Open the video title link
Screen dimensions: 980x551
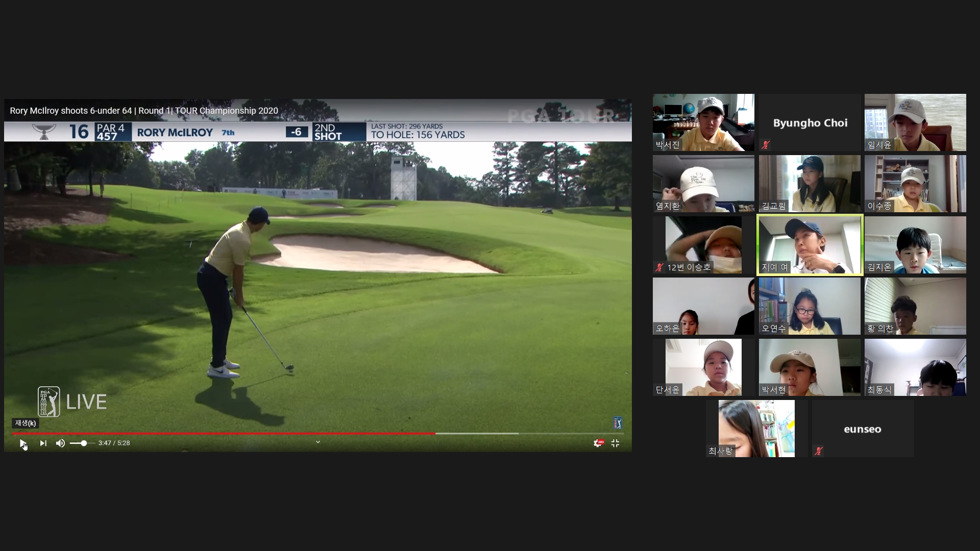144,111
